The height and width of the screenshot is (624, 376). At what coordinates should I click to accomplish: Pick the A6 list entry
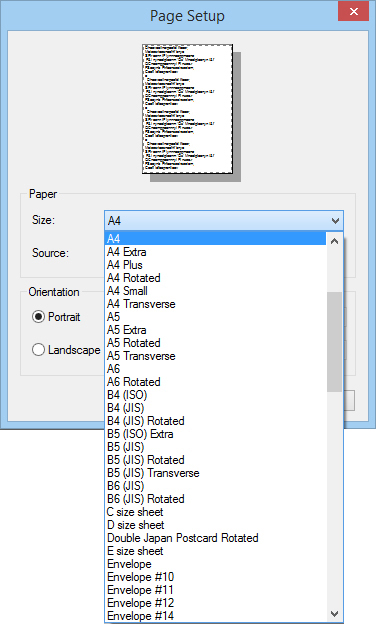[215, 369]
